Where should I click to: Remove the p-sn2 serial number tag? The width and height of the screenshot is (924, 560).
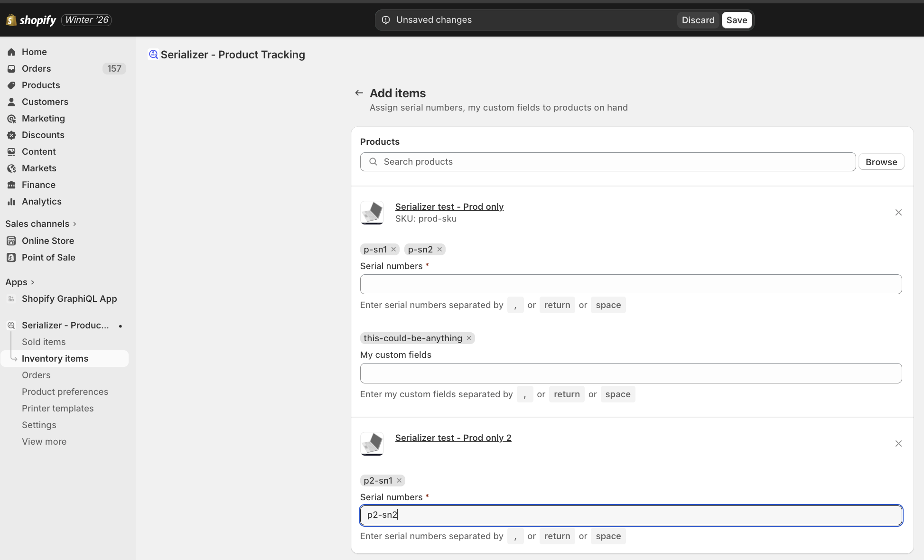point(439,250)
